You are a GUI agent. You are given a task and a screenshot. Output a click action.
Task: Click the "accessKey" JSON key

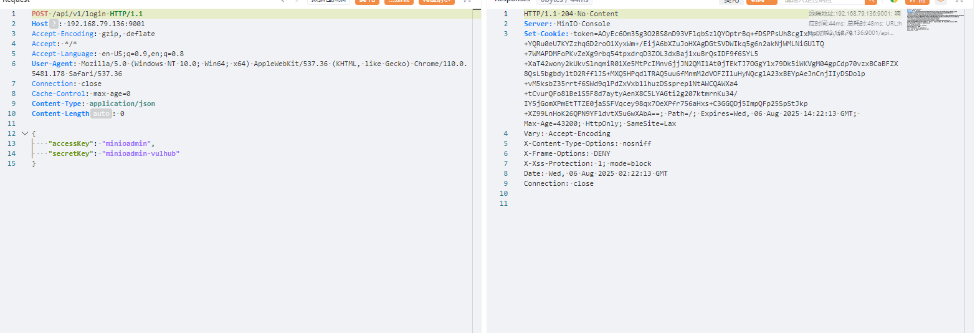coord(71,143)
